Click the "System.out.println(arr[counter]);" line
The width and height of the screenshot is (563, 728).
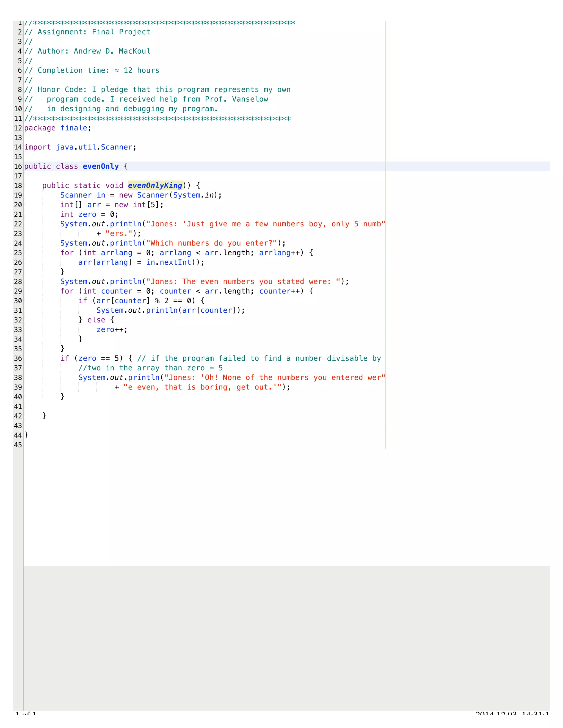point(171,311)
